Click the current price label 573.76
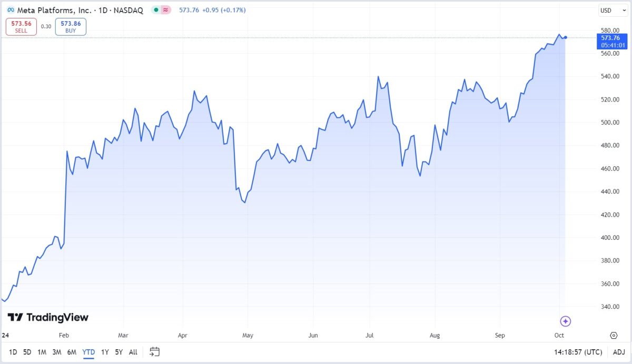 (610, 38)
